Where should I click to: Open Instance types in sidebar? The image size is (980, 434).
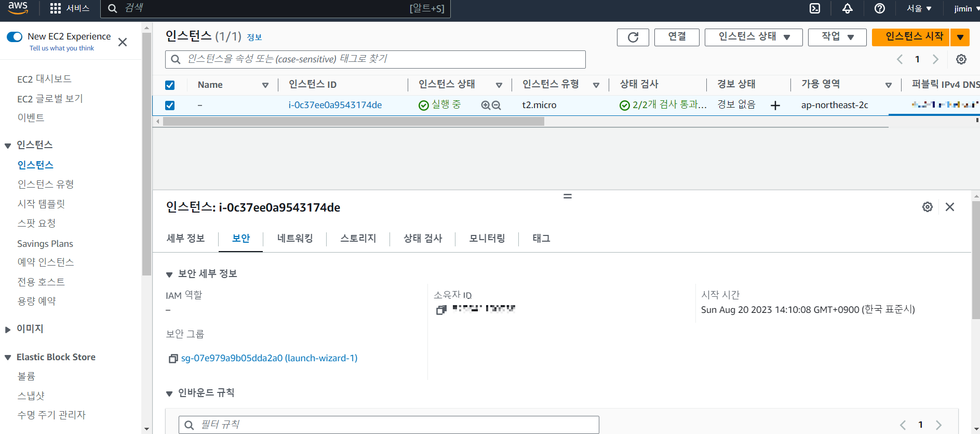coord(46,185)
